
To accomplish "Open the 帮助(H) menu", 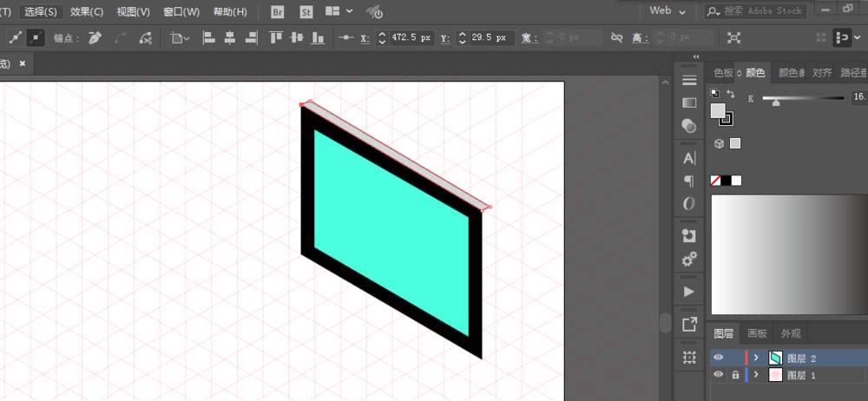I will click(230, 11).
